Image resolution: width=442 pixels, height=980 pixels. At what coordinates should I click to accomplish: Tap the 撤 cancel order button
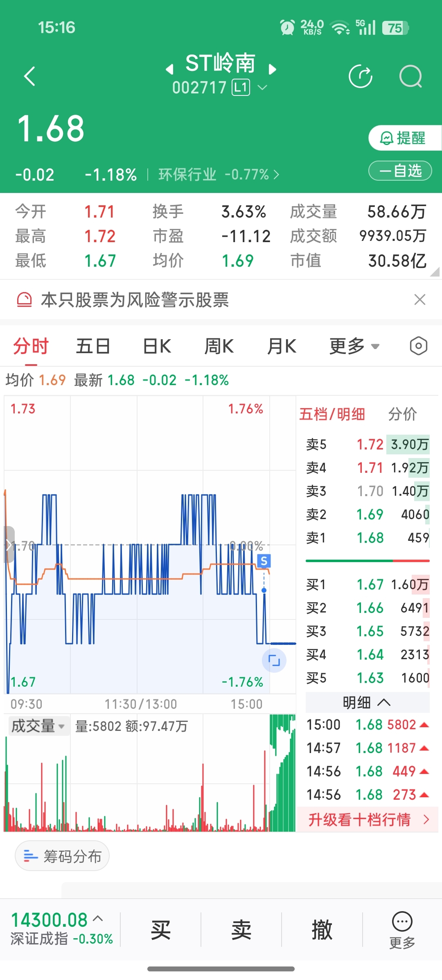[x=322, y=930]
